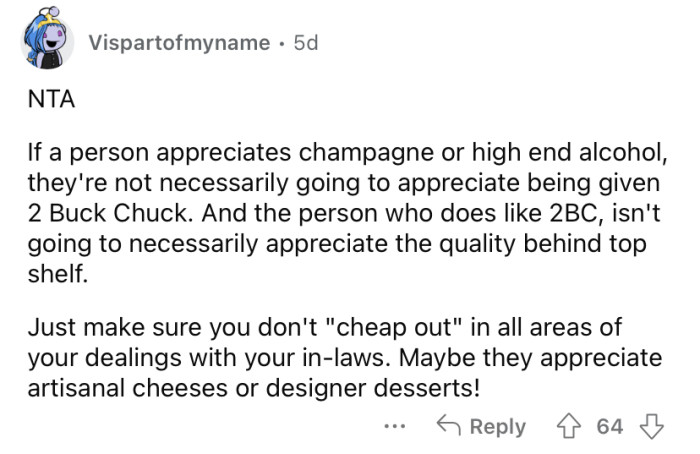Click the curved reply arrow icon
This screenshot has height=454, width=700.
pos(447,426)
